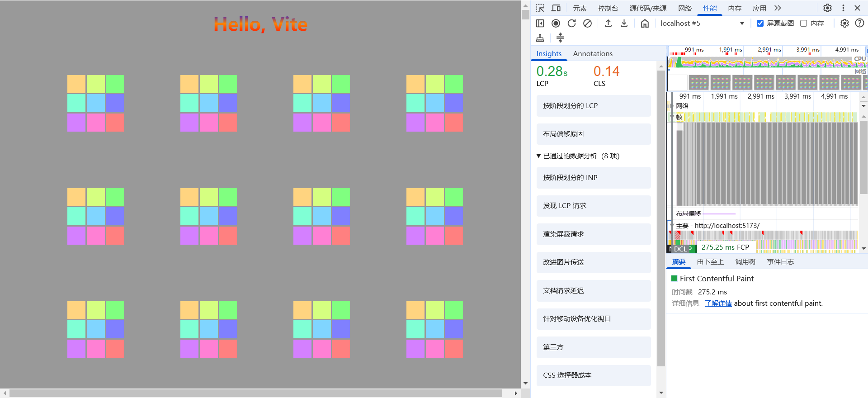
Task: Select the 性能 tab
Action: coord(710,8)
